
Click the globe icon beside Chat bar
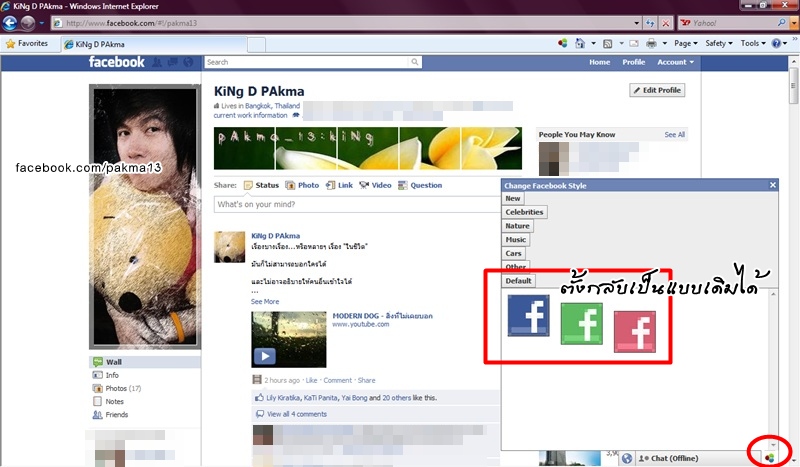tap(627, 458)
